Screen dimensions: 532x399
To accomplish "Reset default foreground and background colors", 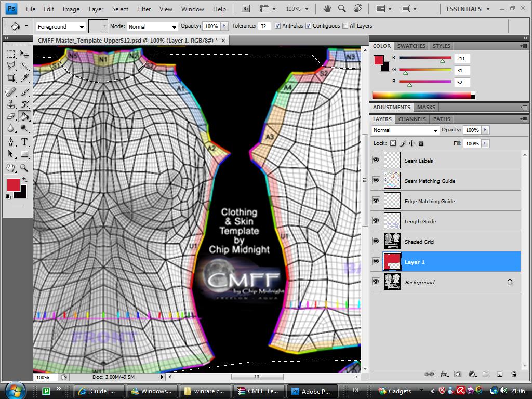I will (x=8, y=197).
